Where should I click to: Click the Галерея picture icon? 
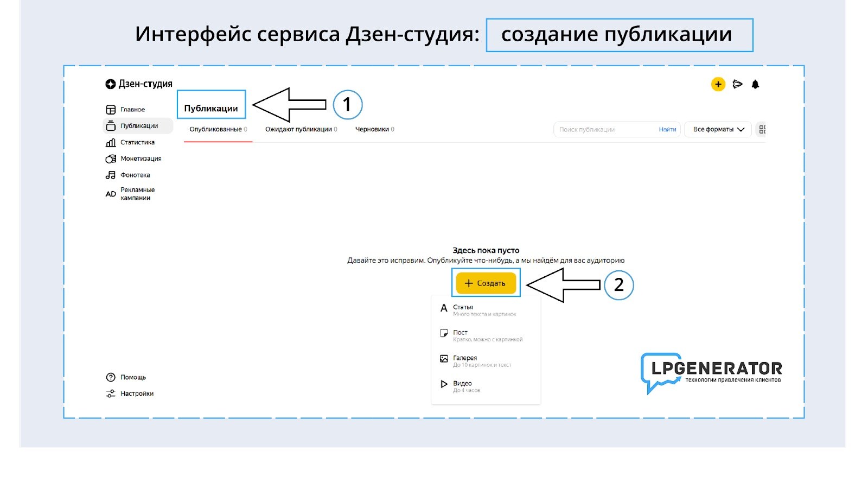tap(444, 359)
